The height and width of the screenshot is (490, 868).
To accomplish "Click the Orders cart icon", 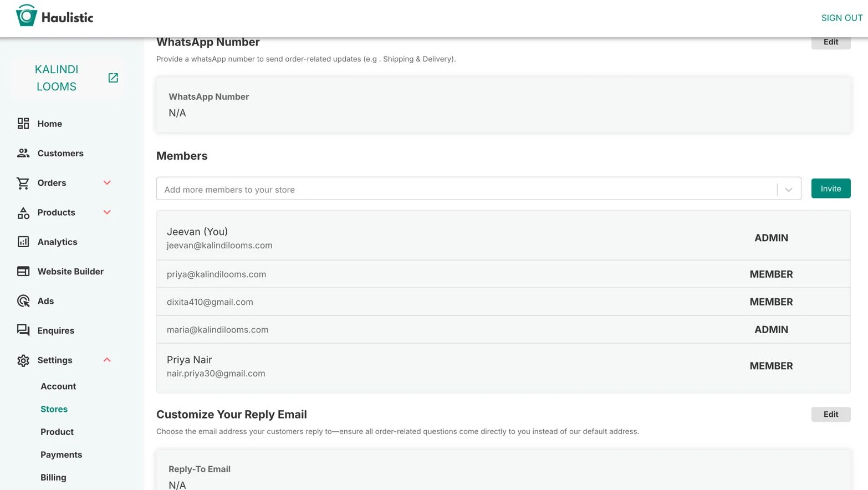I will point(23,183).
